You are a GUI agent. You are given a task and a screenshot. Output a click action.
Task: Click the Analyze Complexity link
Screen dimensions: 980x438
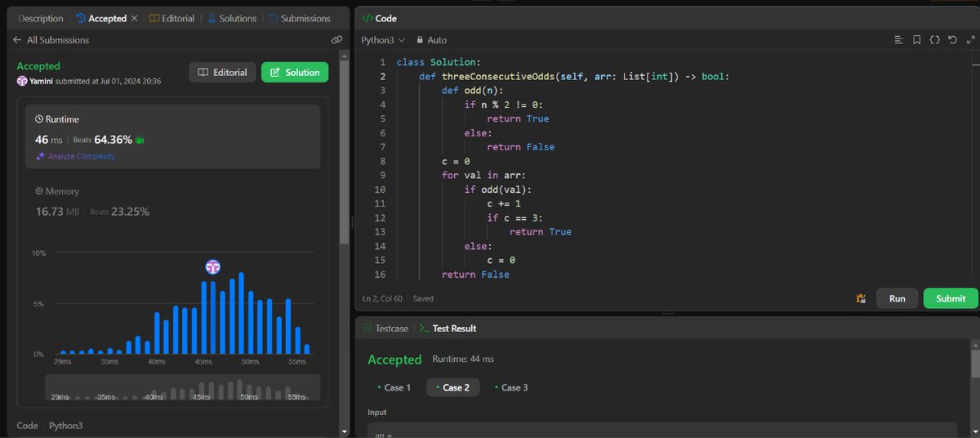(81, 156)
